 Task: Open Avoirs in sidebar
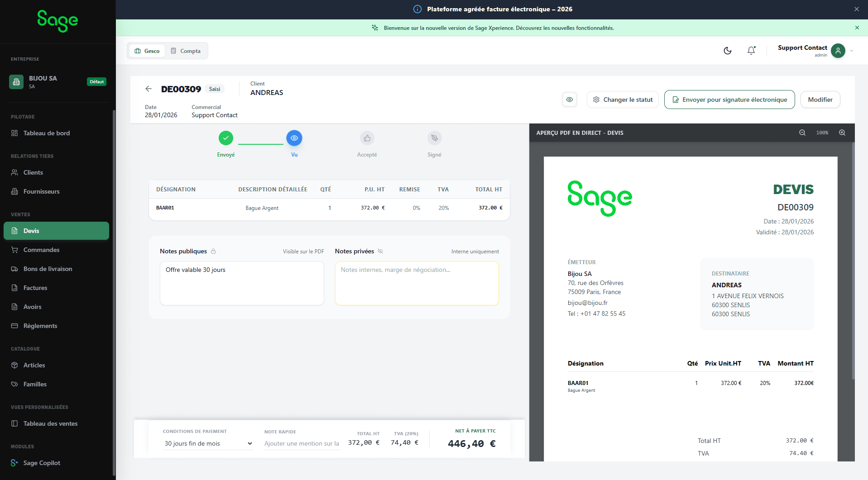(x=56, y=307)
